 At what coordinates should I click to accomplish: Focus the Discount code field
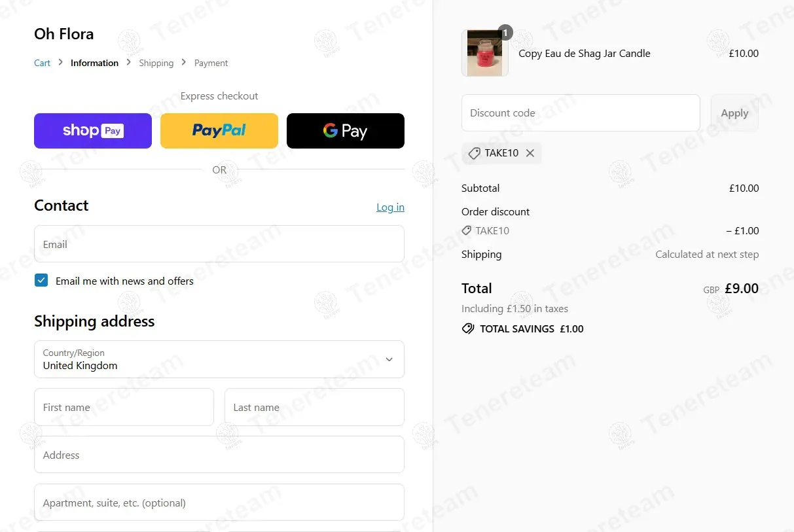581,113
